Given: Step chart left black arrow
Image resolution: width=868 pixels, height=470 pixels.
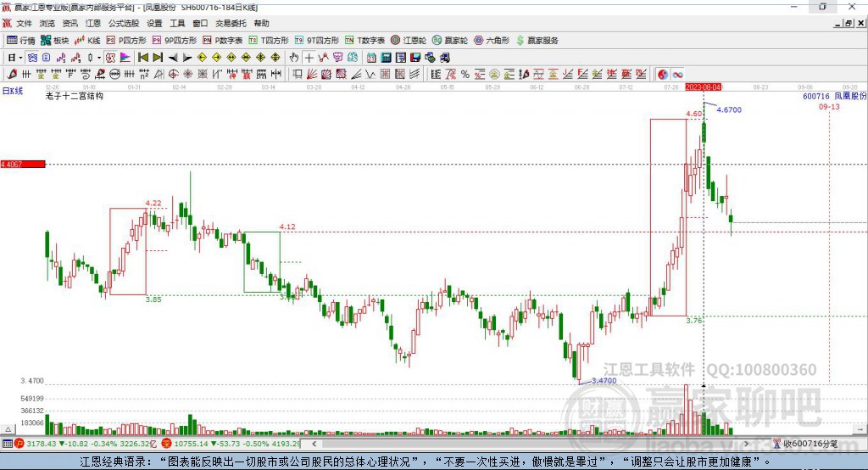Looking at the screenshot, I should click(173, 58).
